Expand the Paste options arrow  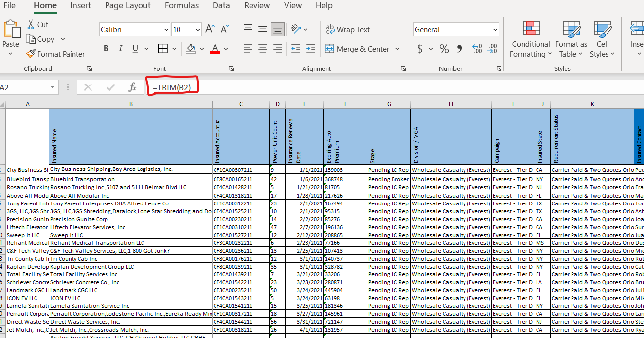[11, 53]
